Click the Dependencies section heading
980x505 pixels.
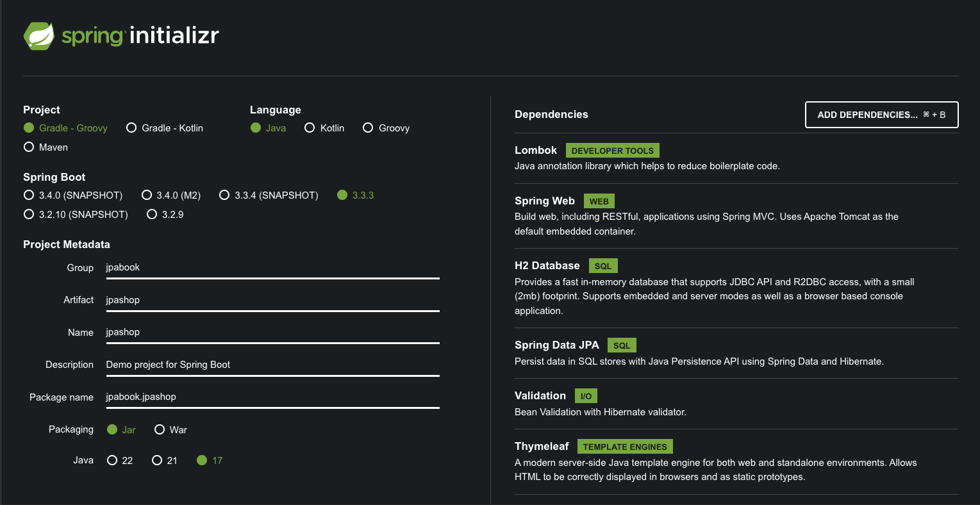click(x=551, y=114)
